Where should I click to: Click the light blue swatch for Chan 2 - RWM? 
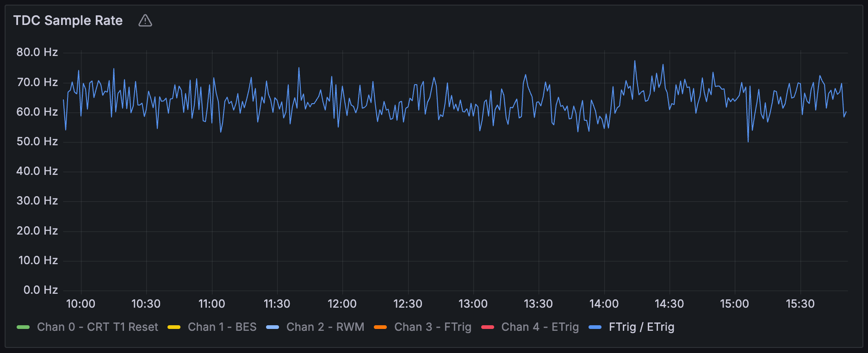pyautogui.click(x=273, y=327)
